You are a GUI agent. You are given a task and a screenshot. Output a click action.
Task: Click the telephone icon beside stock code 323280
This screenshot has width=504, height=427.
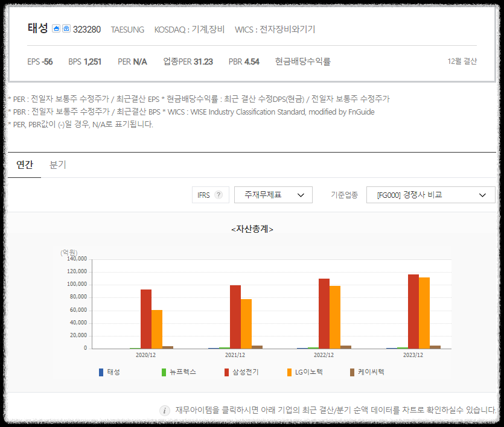tap(66, 28)
